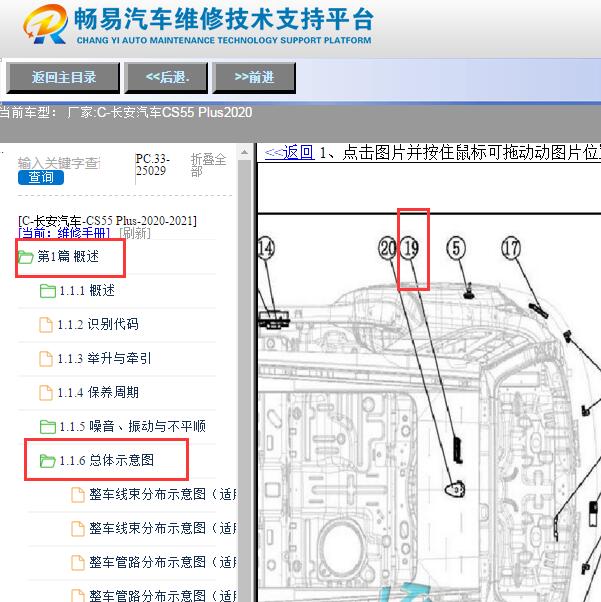Click the 畅易 platform logo icon
601x602 pixels.
point(45,24)
